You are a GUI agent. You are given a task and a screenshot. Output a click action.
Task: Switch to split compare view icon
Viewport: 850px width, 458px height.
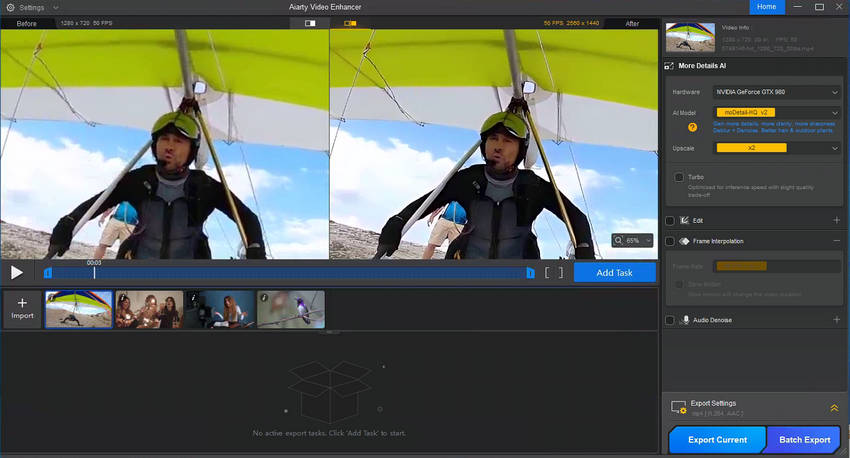point(350,23)
